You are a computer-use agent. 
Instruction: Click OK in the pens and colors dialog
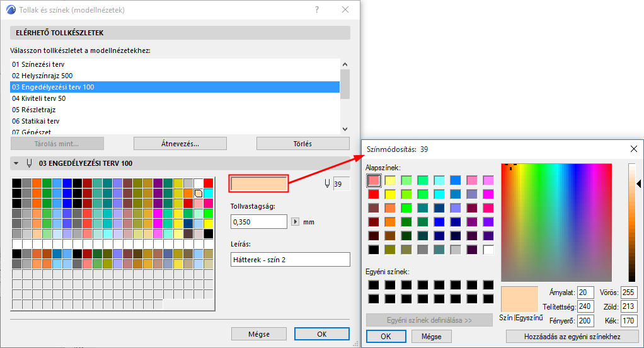point(322,334)
